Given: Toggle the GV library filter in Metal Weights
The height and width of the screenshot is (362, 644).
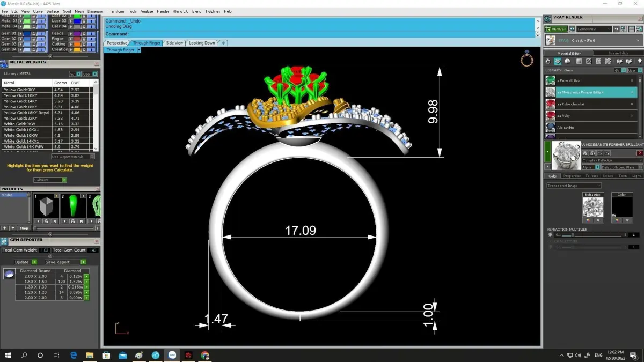Looking at the screenshot, I should (x=75, y=73).
